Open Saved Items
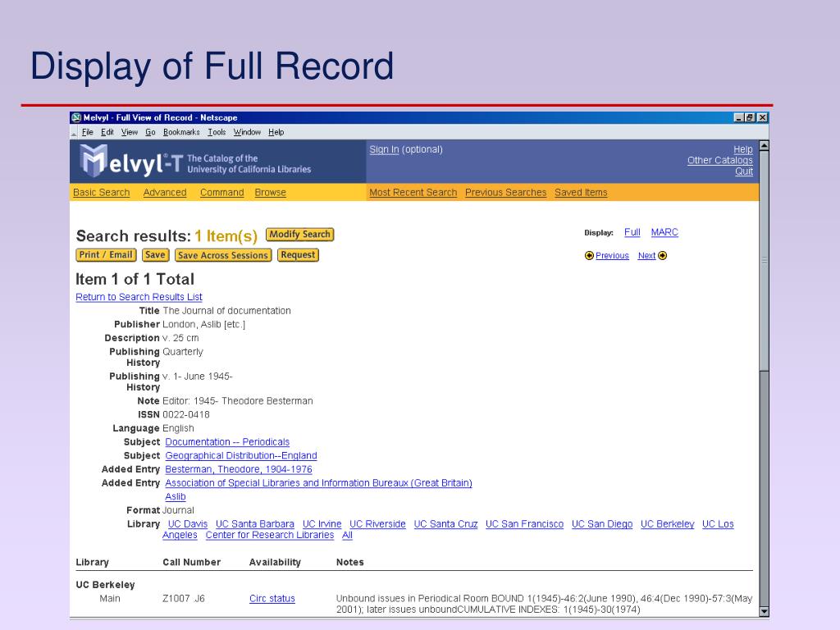The image size is (840, 630). 581,192
